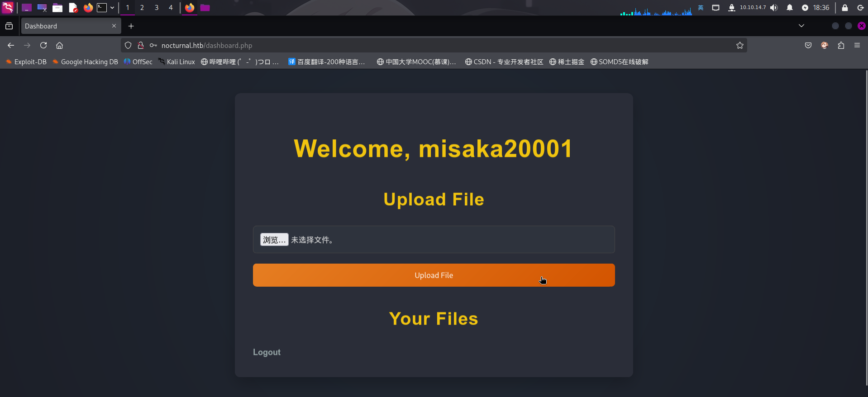This screenshot has height=397, width=868.
Task: Open the OffSec bookmark
Action: click(x=138, y=62)
